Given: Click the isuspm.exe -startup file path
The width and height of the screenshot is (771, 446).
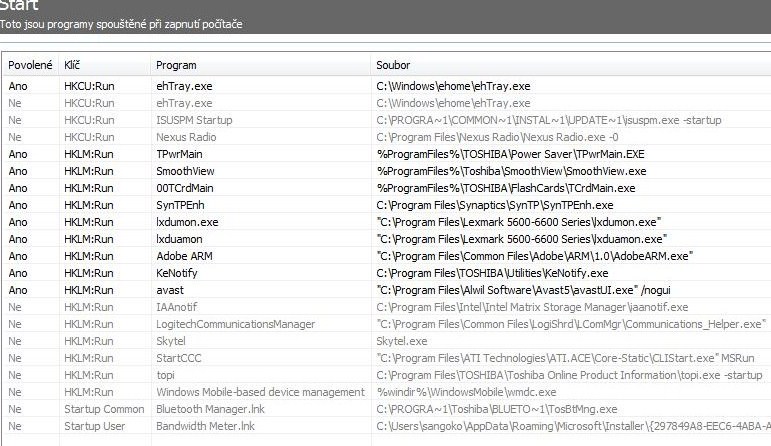Looking at the screenshot, I should point(549,120).
